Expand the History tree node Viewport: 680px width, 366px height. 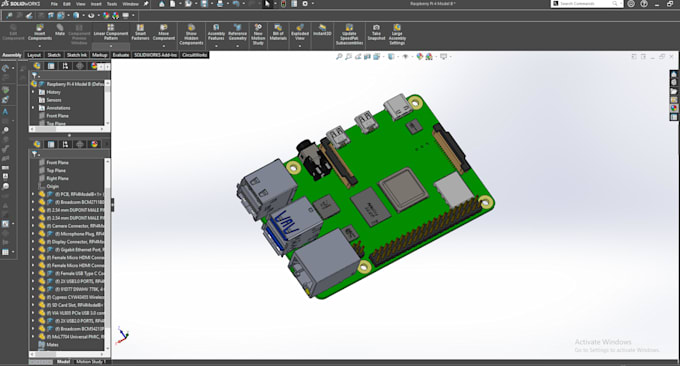click(x=33, y=92)
